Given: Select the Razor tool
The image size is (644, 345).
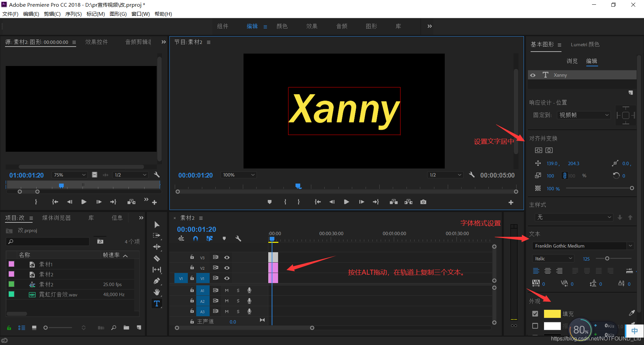Looking at the screenshot, I should tap(157, 258).
